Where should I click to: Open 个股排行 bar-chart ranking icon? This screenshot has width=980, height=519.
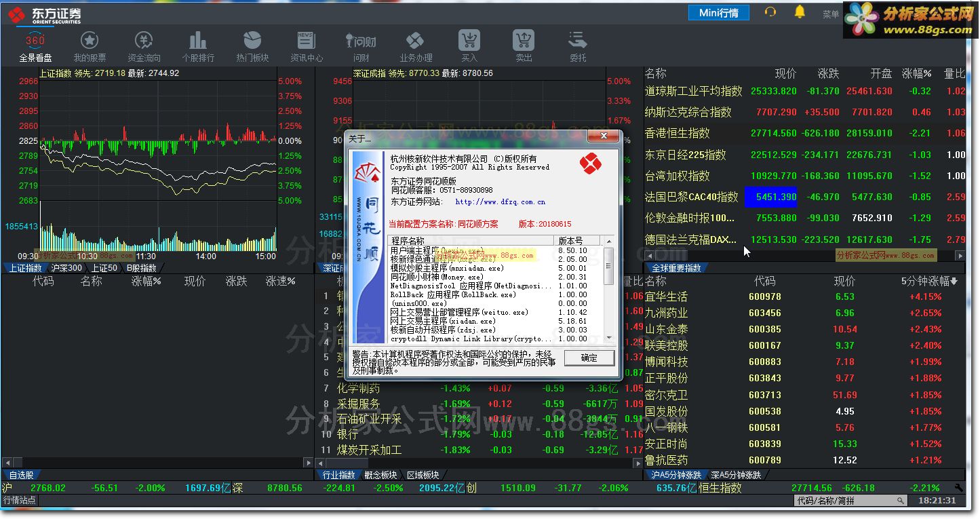198,46
